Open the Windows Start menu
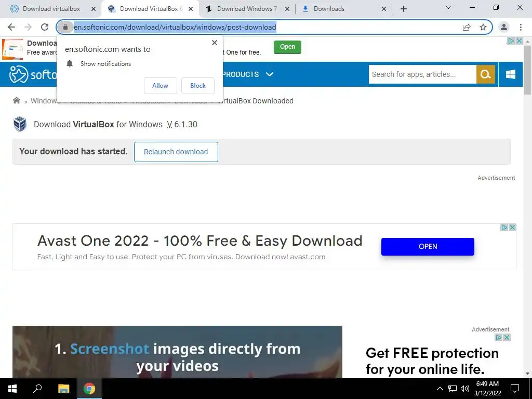 click(x=12, y=389)
